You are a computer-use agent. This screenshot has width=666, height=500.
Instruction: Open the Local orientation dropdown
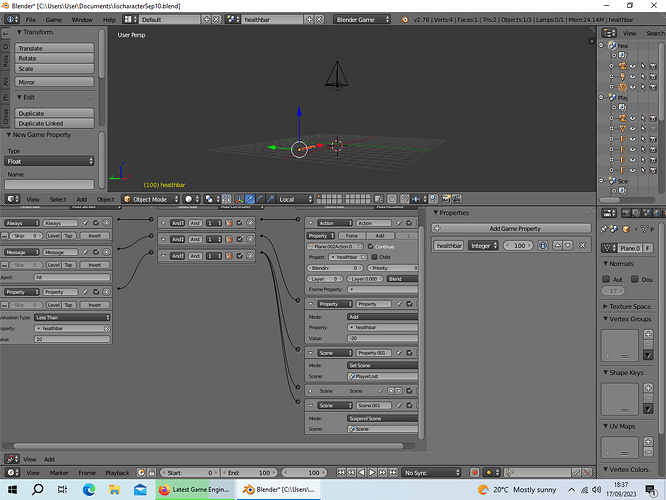point(295,199)
